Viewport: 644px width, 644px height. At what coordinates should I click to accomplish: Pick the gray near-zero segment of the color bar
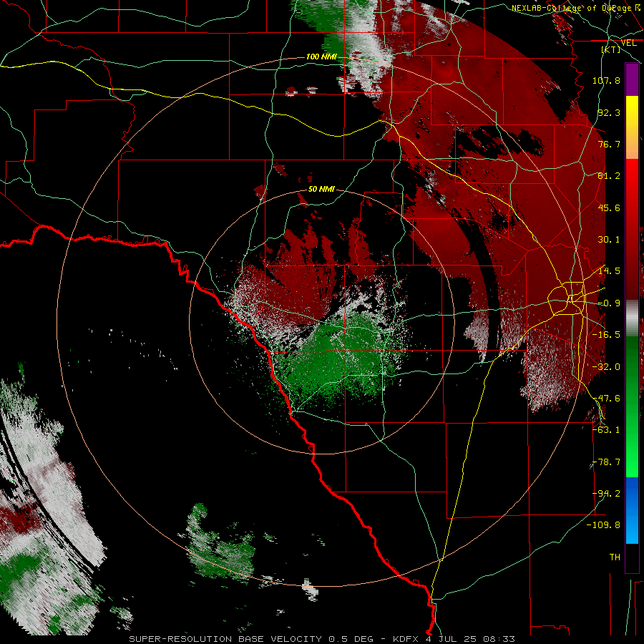pos(632,318)
